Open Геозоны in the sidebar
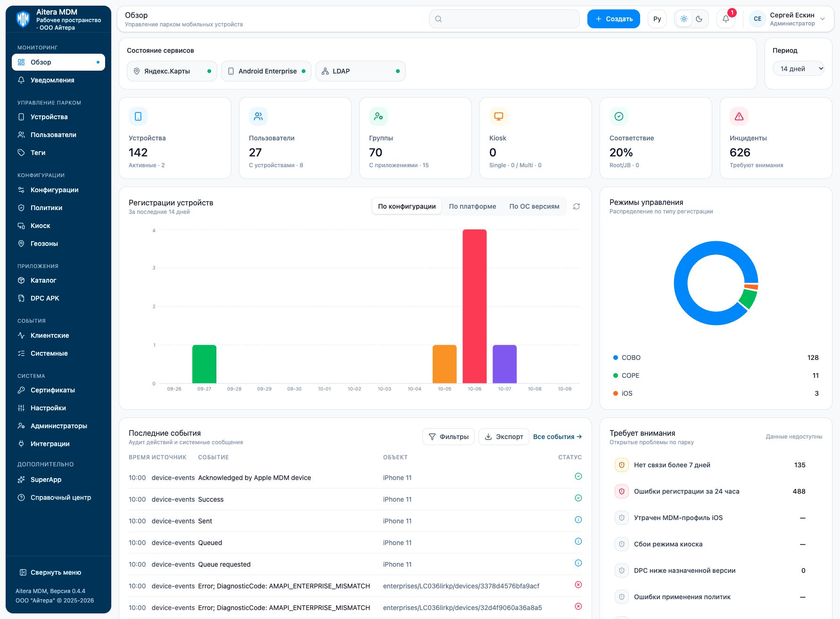 58,244
